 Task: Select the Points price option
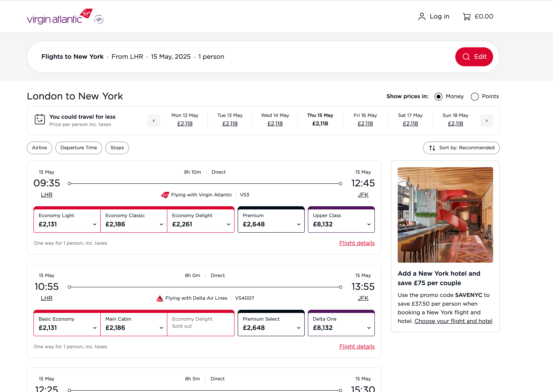pyautogui.click(x=475, y=96)
